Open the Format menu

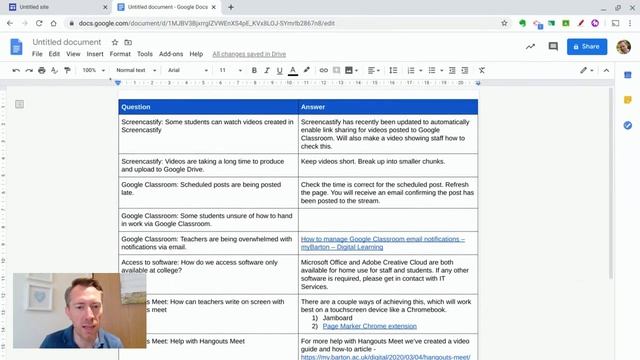tap(120, 54)
